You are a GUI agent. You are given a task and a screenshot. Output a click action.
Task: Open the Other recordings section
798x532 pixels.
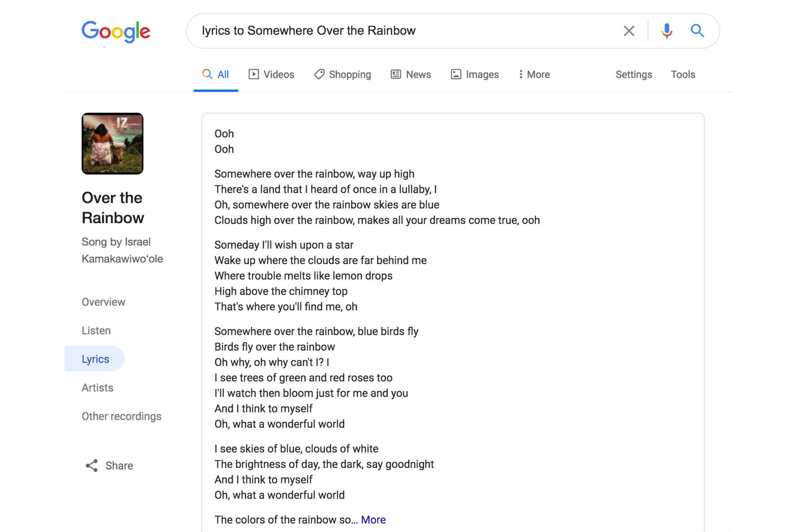click(x=121, y=416)
